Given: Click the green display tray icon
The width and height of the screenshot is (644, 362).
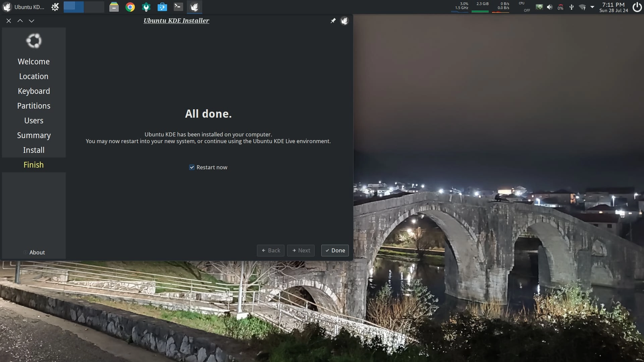Looking at the screenshot, I should 539,7.
